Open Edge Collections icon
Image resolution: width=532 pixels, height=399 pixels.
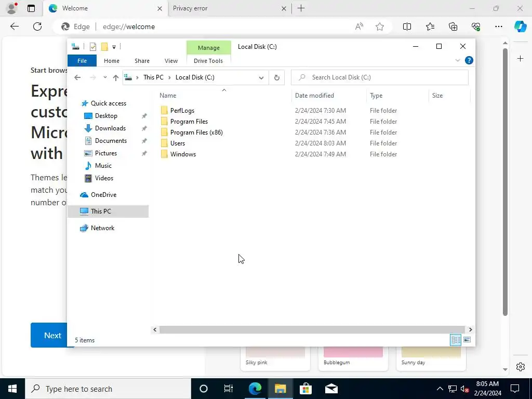[x=453, y=26]
